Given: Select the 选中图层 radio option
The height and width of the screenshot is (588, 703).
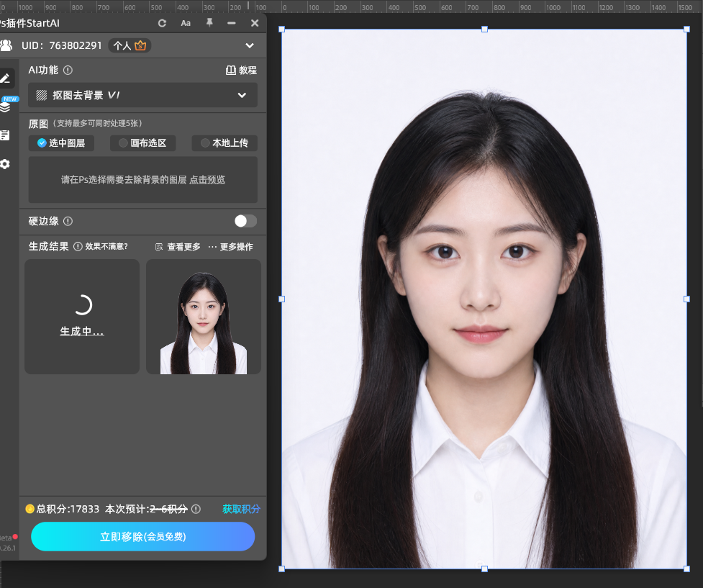Looking at the screenshot, I should pos(61,143).
